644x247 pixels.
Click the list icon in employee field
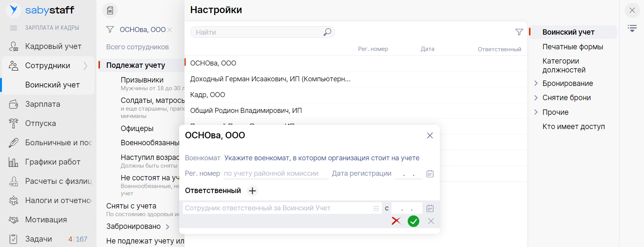point(376,208)
